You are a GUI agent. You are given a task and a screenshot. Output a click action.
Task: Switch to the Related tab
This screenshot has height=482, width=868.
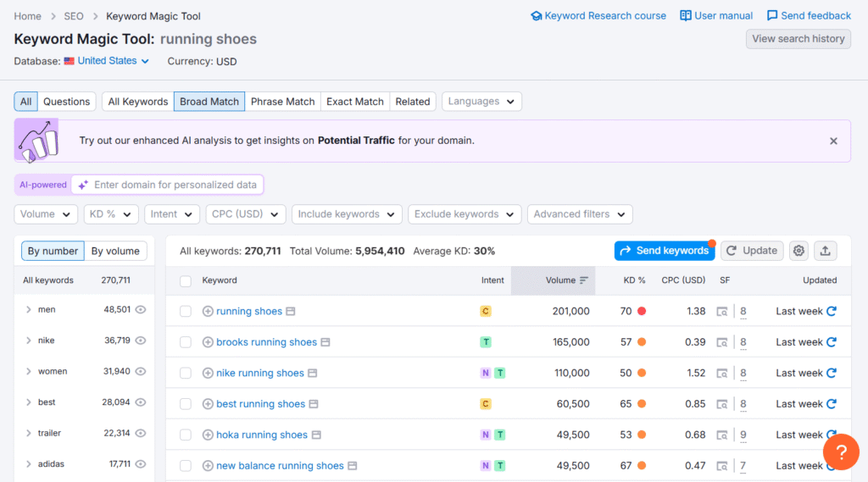pos(413,102)
